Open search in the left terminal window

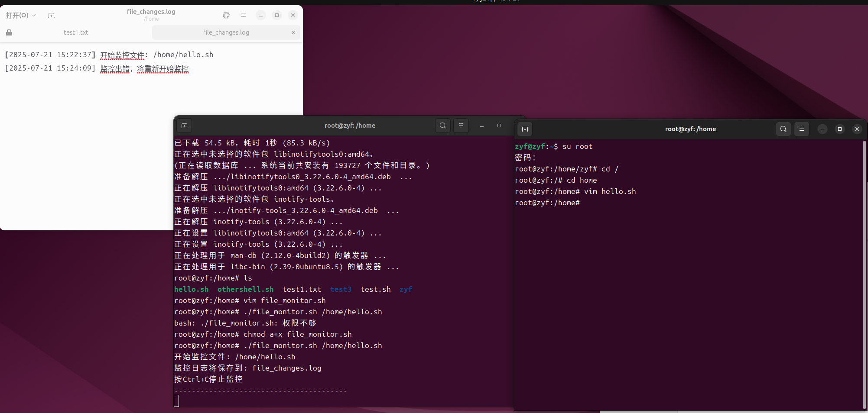(x=442, y=126)
